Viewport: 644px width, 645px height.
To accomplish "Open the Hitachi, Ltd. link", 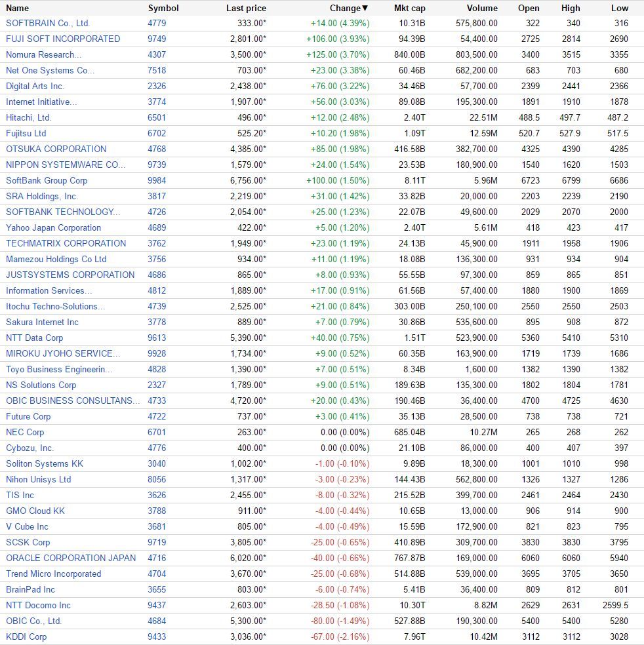I will point(28,117).
